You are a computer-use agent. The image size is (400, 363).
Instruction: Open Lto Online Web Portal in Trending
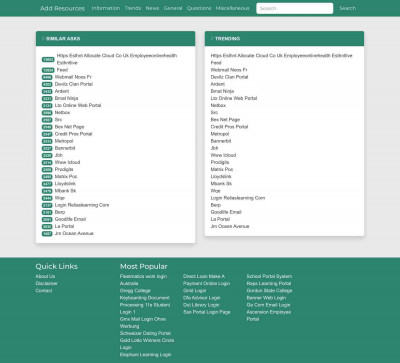pyautogui.click(x=234, y=98)
